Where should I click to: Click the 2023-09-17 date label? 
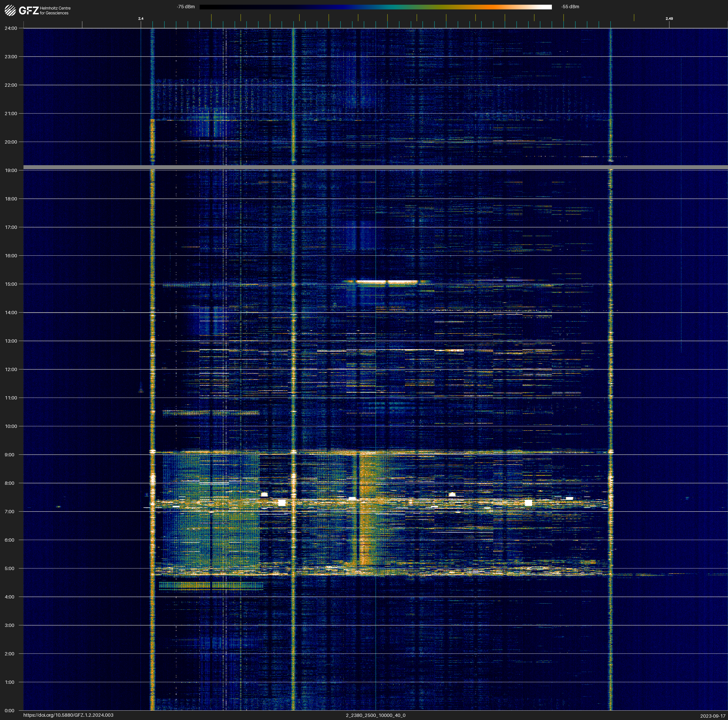713,716
